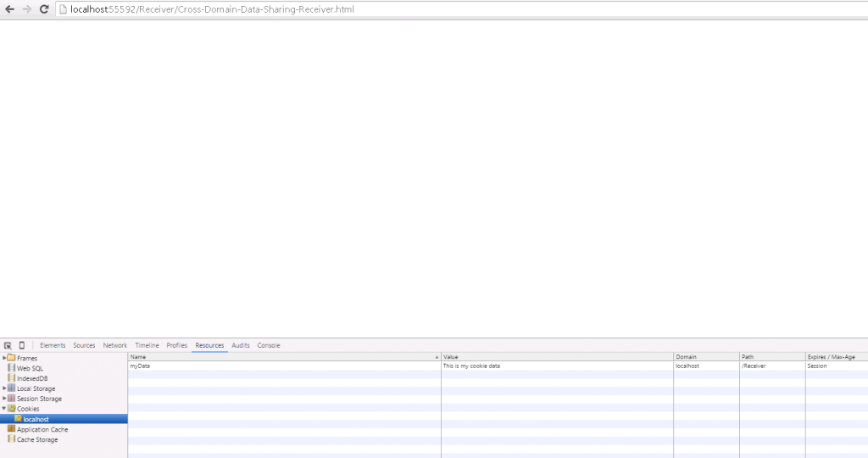
Task: Go back with the browser back arrow
Action: [x=9, y=9]
